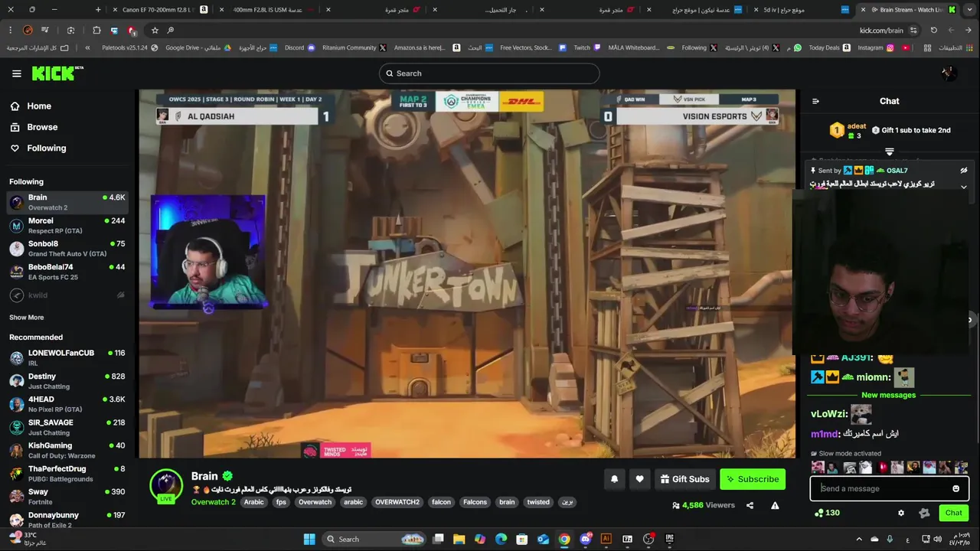Screen dimensions: 980x551
Task: Open offline kwild channel
Action: pyautogui.click(x=67, y=295)
